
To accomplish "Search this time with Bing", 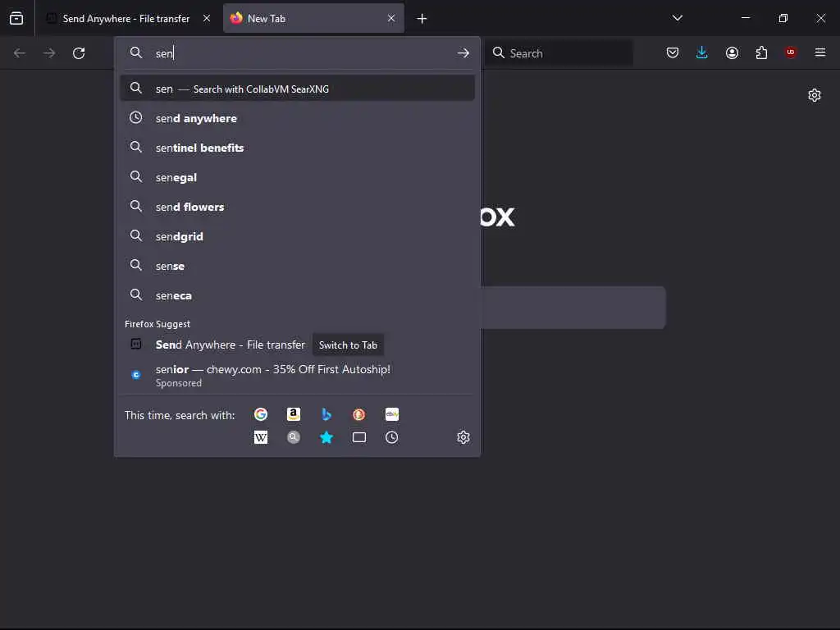I will click(x=326, y=414).
